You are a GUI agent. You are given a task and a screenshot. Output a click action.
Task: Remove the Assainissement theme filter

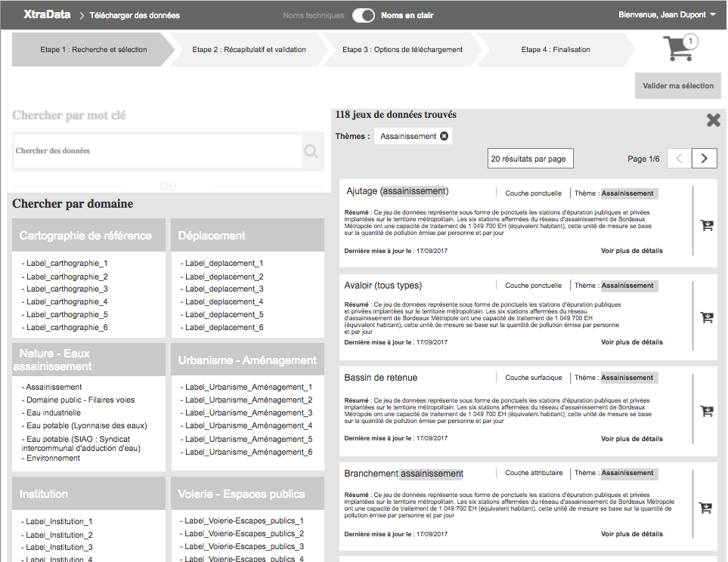click(445, 136)
